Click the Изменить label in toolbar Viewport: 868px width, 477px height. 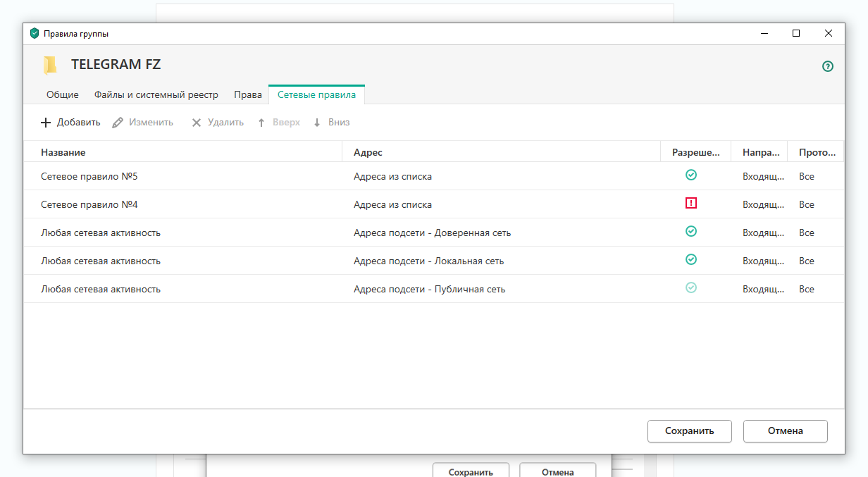151,123
